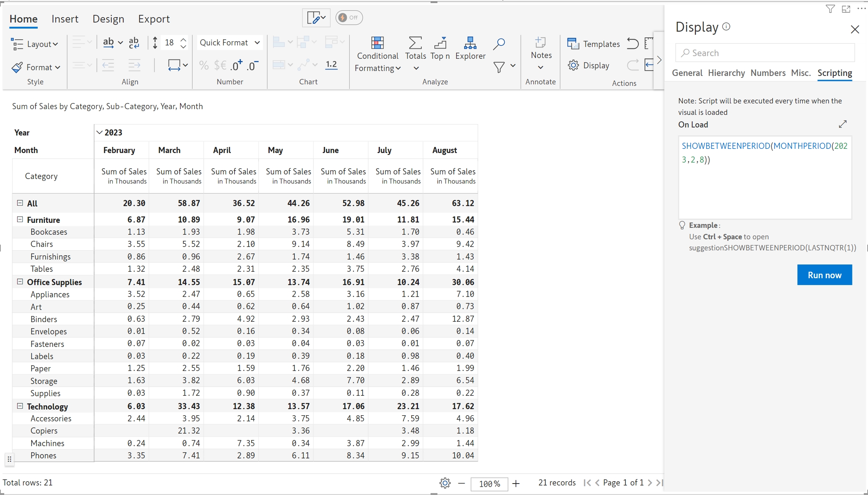Image resolution: width=868 pixels, height=495 pixels.
Task: Expand the On Load script editor
Action: (842, 124)
